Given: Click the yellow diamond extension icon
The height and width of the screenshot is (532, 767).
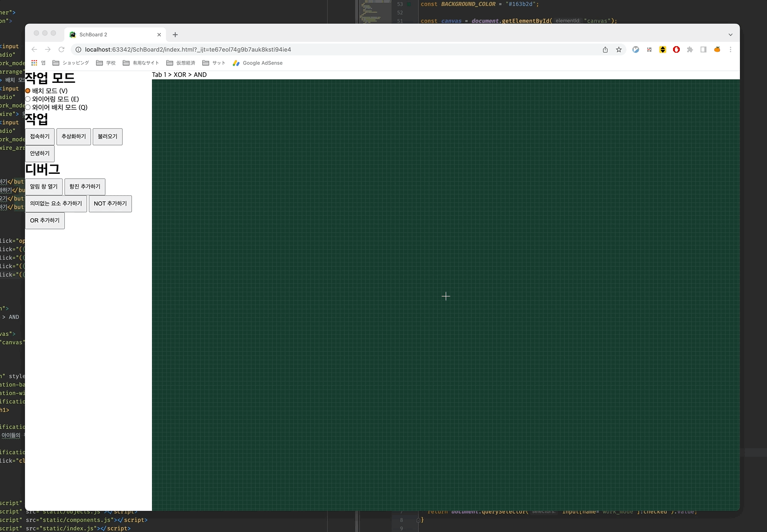Looking at the screenshot, I should 663,49.
